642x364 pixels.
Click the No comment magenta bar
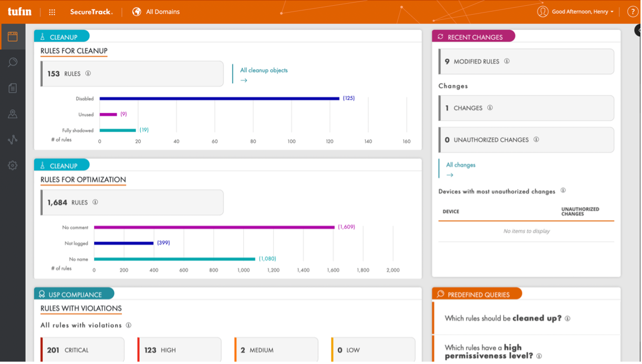(x=214, y=227)
